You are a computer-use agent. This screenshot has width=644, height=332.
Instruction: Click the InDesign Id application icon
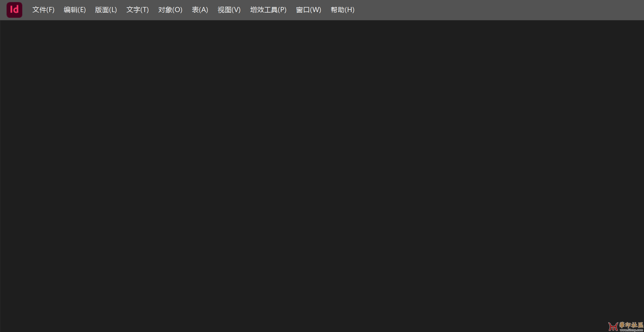(x=14, y=10)
